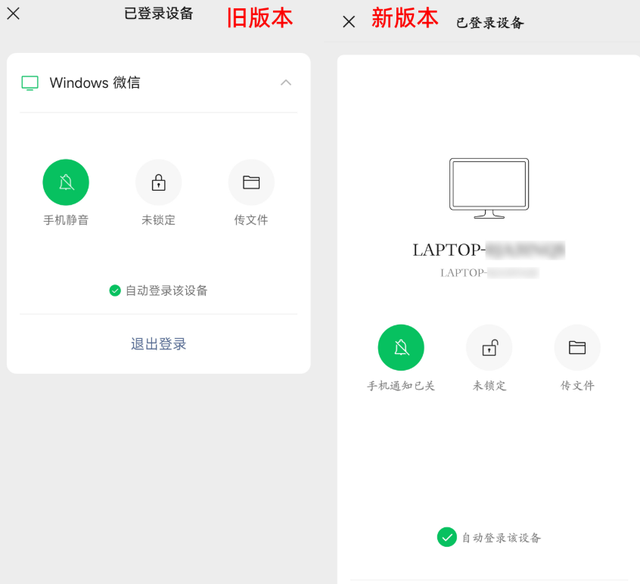Select the small gray LAPTOP subtitle
Image resolution: width=640 pixels, height=584 pixels.
click(x=489, y=273)
